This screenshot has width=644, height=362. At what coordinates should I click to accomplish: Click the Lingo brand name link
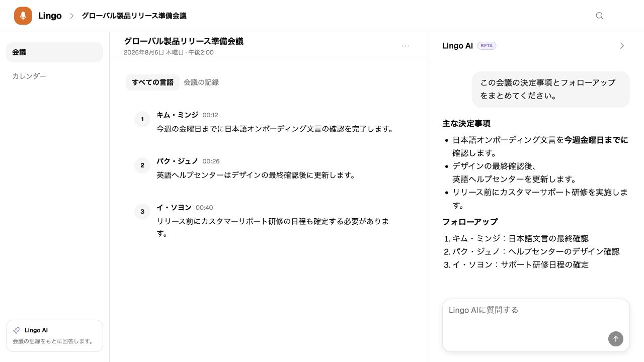coord(50,16)
